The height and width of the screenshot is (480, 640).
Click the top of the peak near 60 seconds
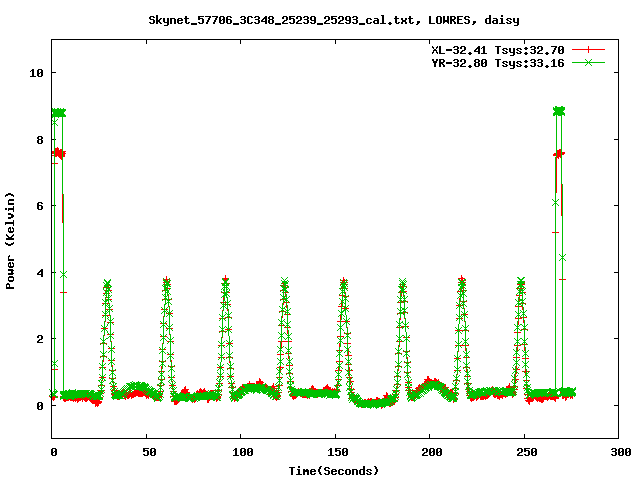point(166,281)
